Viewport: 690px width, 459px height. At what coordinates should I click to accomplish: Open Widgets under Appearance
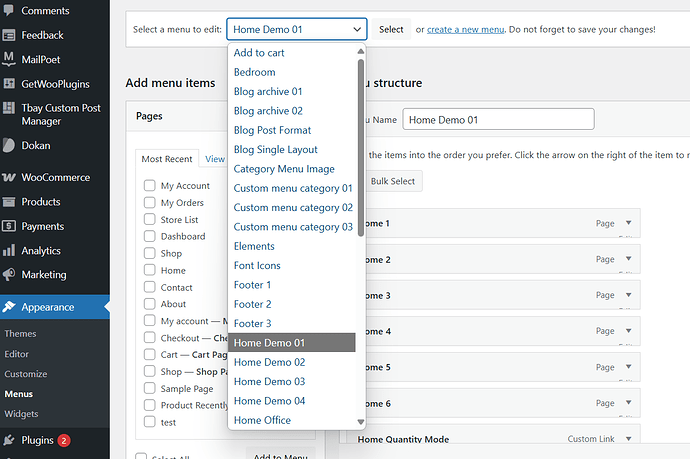tap(21, 414)
